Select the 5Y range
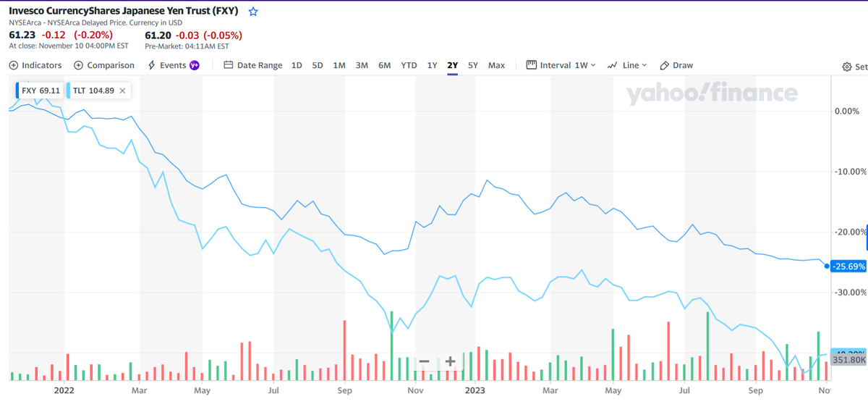 pos(473,65)
